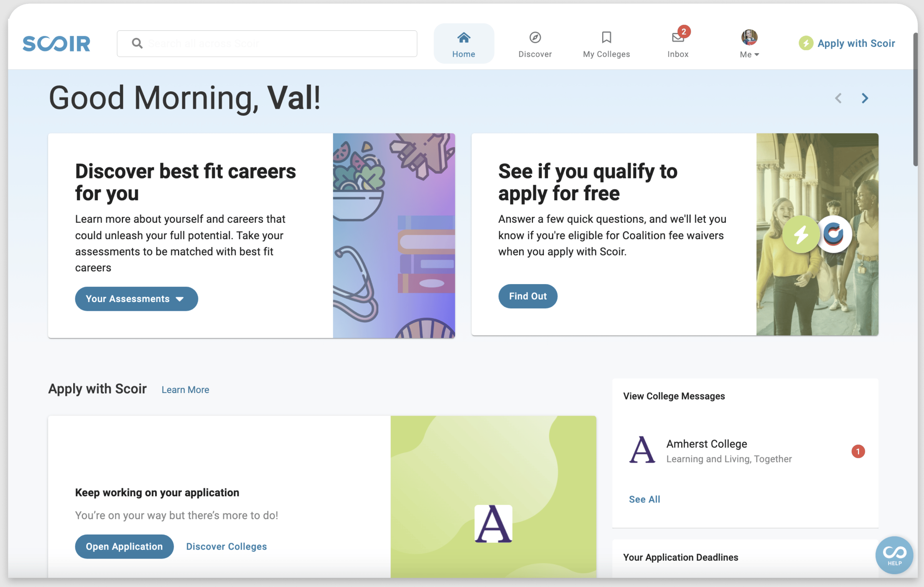Open the Inbox envelope icon
The width and height of the screenshot is (924, 587).
click(677, 38)
